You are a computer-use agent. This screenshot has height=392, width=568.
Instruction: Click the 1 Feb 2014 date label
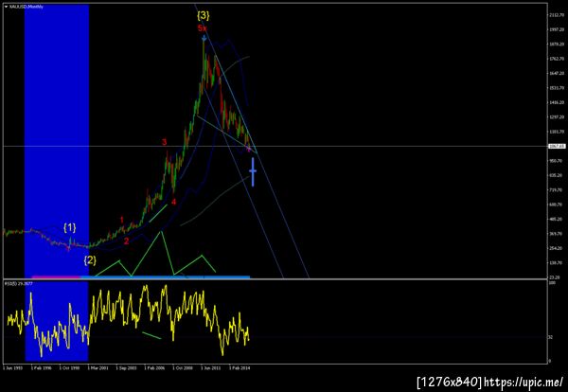click(x=240, y=368)
